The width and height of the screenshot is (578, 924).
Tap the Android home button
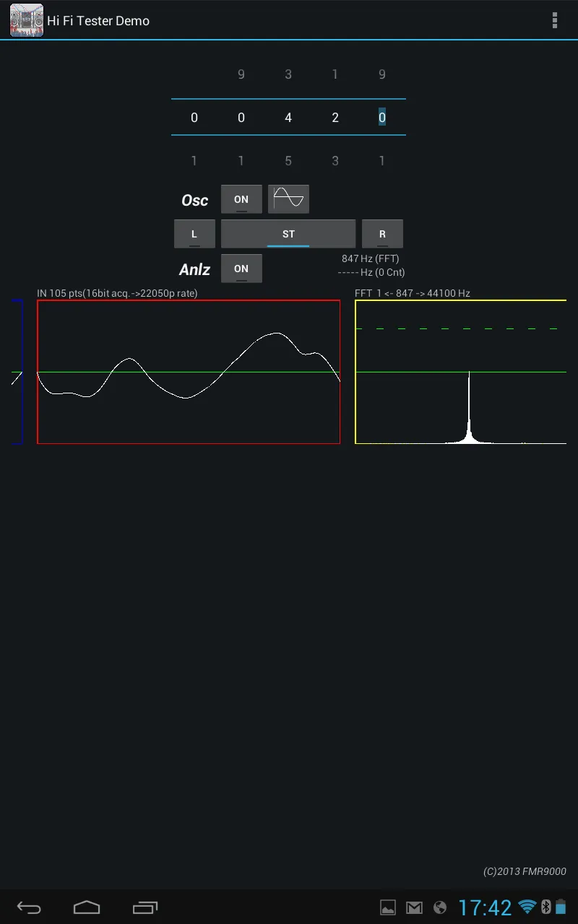pyautogui.click(x=87, y=907)
